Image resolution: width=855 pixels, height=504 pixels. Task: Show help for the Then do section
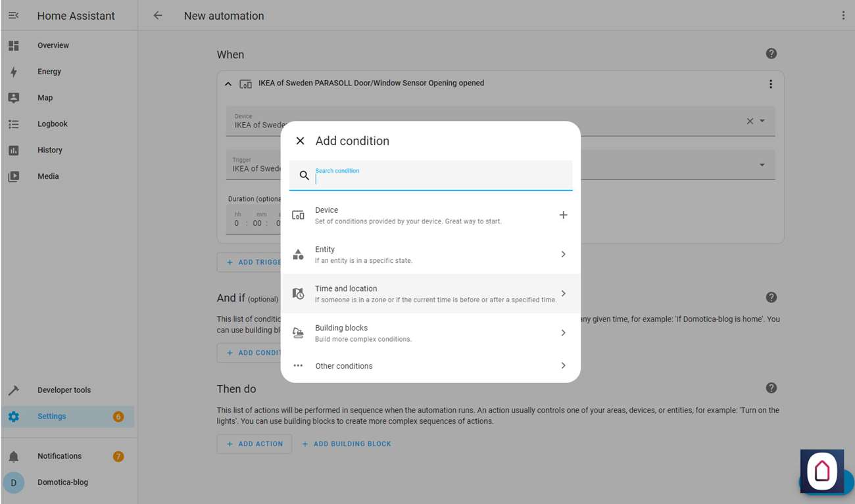pos(771,388)
